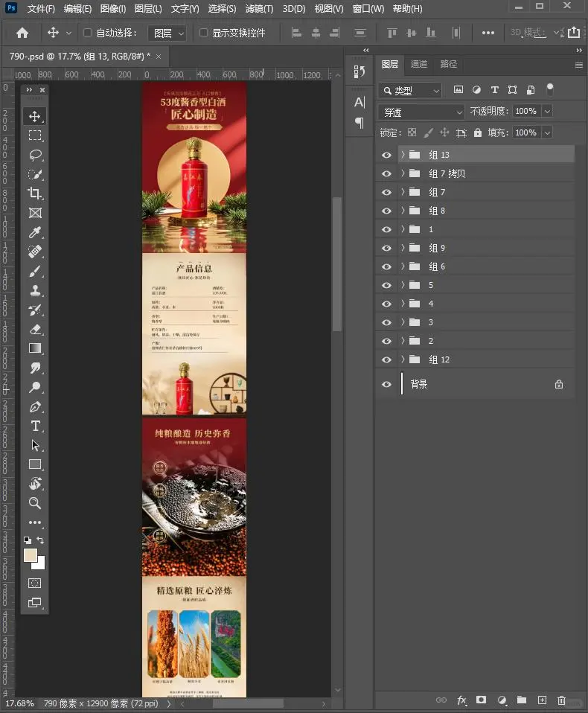588x713 pixels.
Task: Switch to the 路径 tab
Action: pos(448,64)
